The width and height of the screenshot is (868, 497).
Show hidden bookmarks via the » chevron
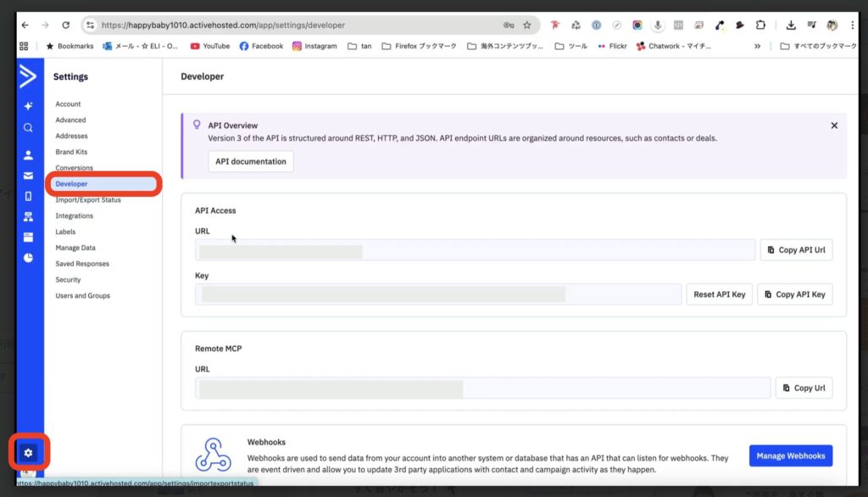(x=757, y=46)
